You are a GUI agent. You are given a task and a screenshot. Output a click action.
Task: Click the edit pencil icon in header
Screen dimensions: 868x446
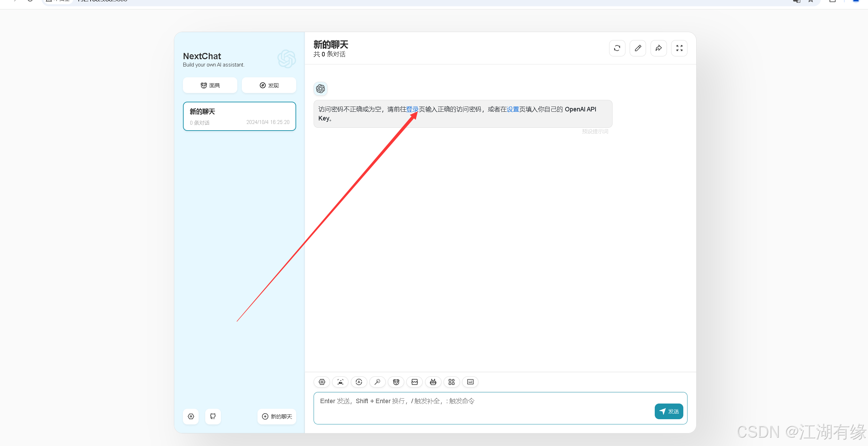638,48
